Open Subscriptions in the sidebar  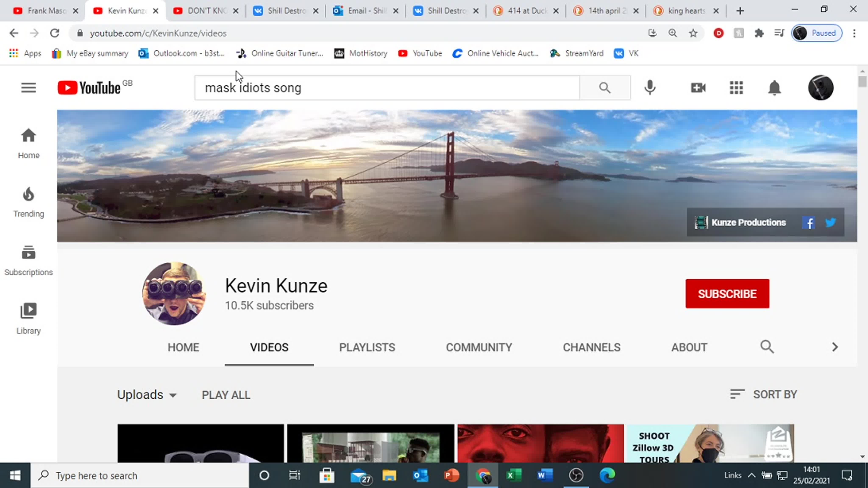pos(29,260)
